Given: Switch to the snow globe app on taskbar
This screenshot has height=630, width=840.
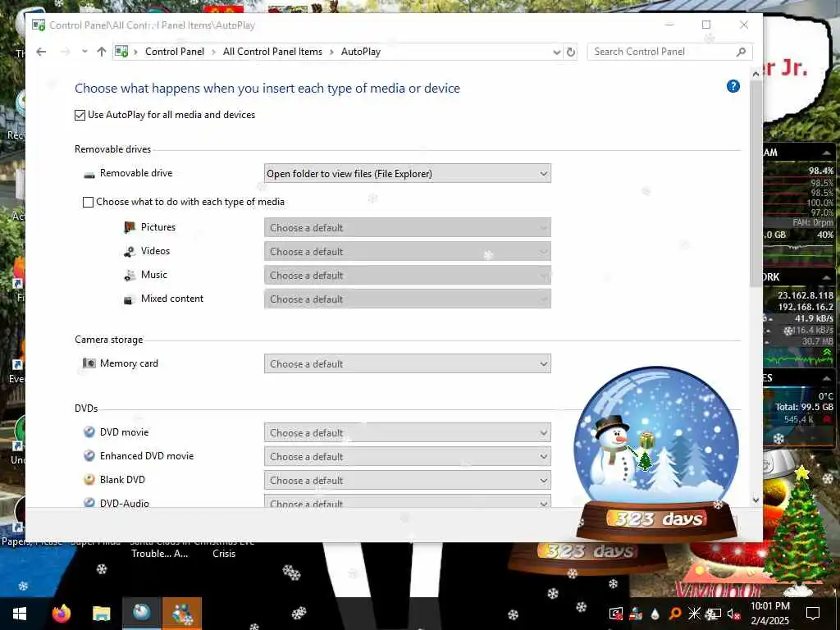Looking at the screenshot, I should point(142,614).
